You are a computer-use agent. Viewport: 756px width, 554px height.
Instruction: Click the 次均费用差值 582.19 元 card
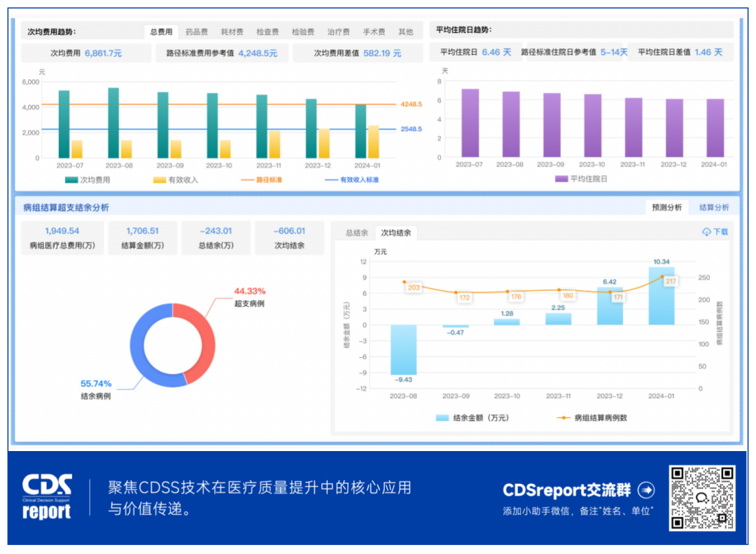(x=358, y=53)
